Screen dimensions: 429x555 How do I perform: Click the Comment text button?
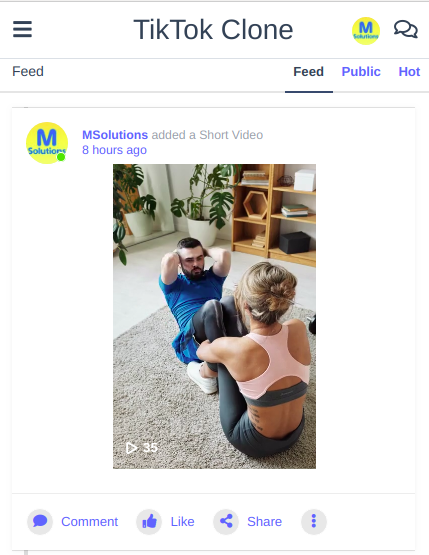pyautogui.click(x=90, y=521)
